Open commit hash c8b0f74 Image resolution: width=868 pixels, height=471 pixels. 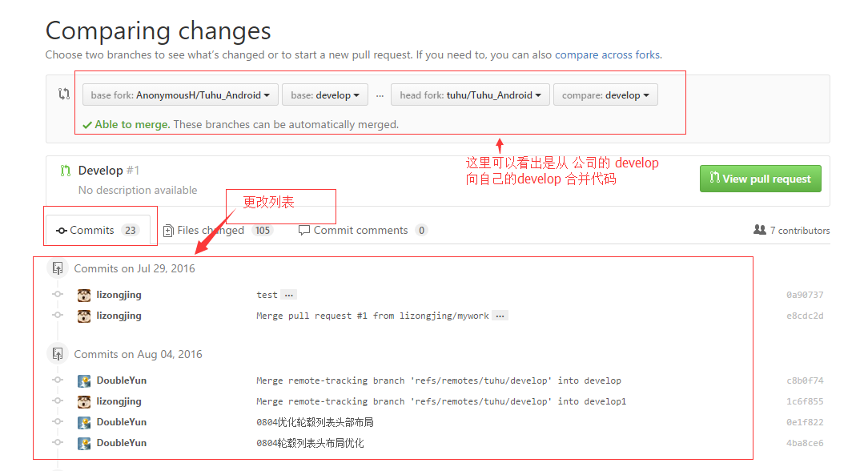[x=805, y=380]
